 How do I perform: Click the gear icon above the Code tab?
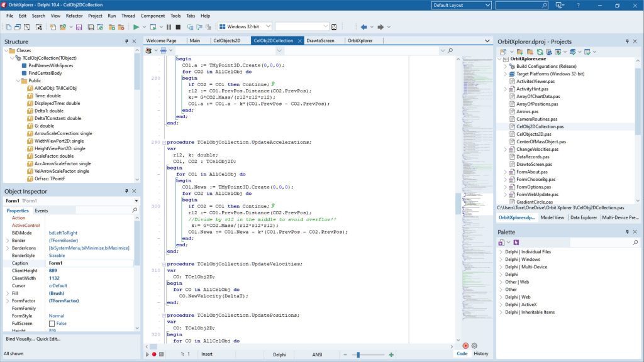coord(474,346)
